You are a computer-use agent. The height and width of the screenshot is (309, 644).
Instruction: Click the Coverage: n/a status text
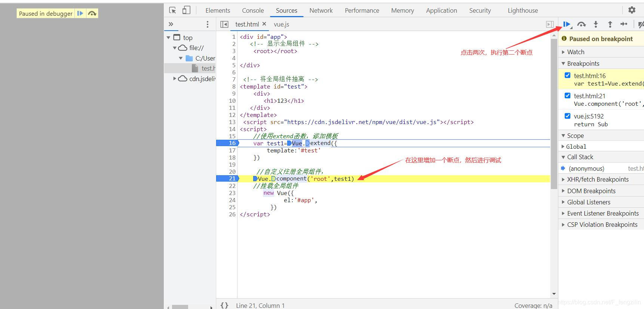[533, 306]
